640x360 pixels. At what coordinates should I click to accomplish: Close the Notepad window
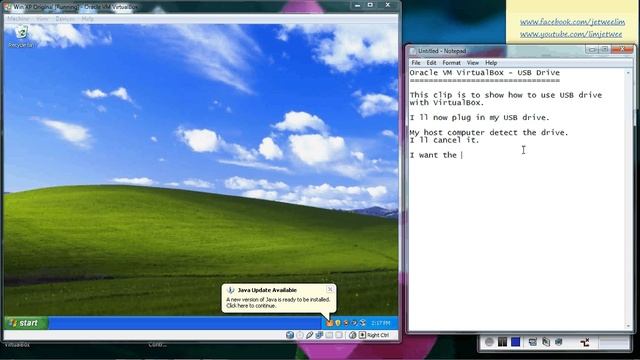[x=622, y=49]
